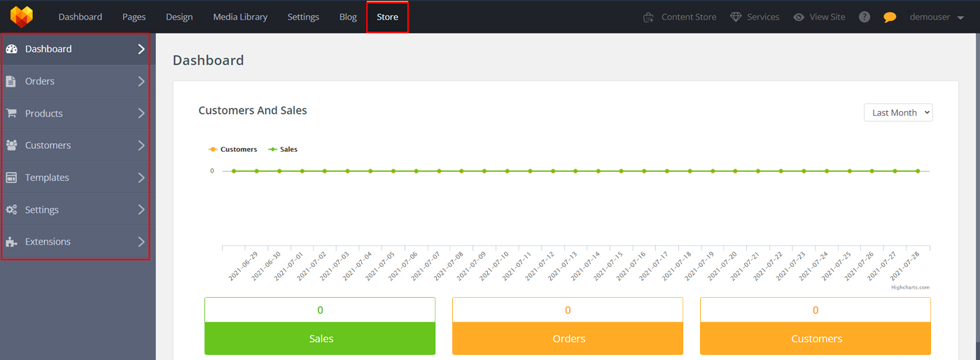This screenshot has height=360, width=980.
Task: Click the Highcharts.com credit text
Action: pos(910,287)
